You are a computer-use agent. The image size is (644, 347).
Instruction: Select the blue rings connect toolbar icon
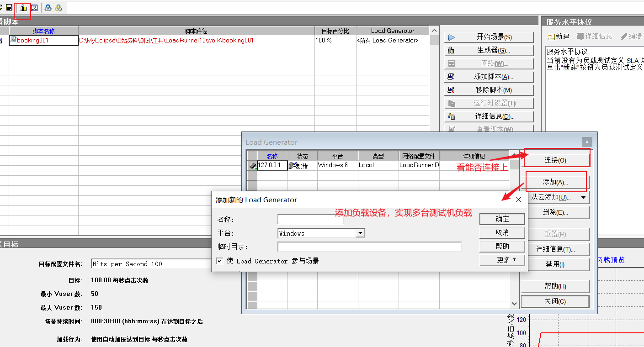[48, 7]
